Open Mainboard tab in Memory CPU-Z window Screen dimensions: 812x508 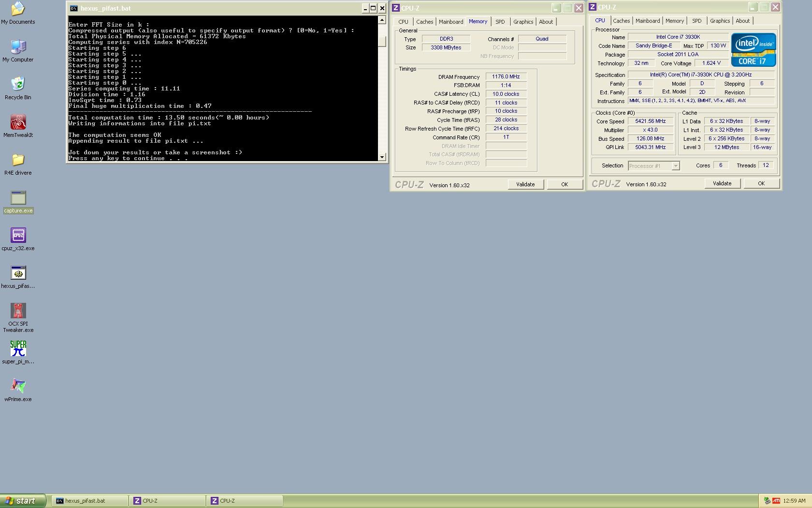(x=451, y=22)
